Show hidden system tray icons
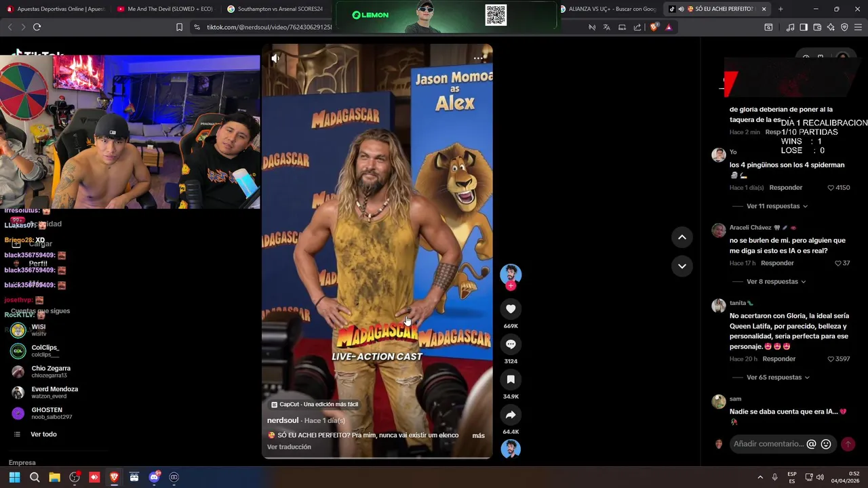 [x=760, y=477]
